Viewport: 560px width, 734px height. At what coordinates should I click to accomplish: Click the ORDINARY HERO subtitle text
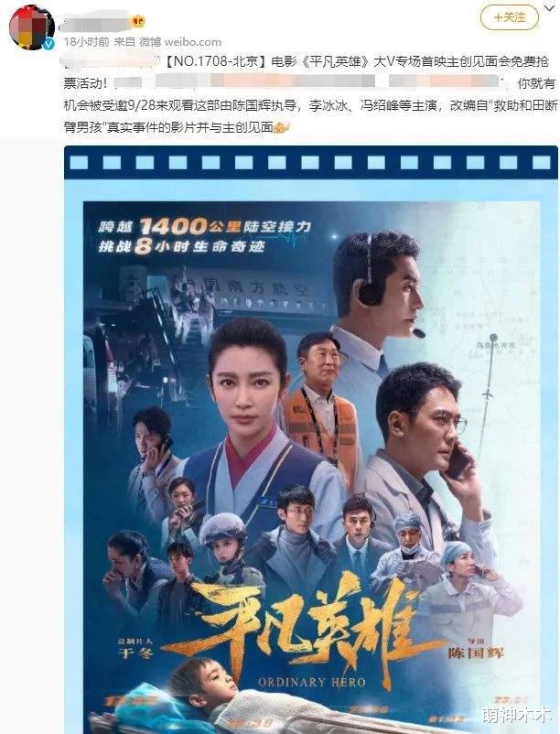(x=311, y=682)
